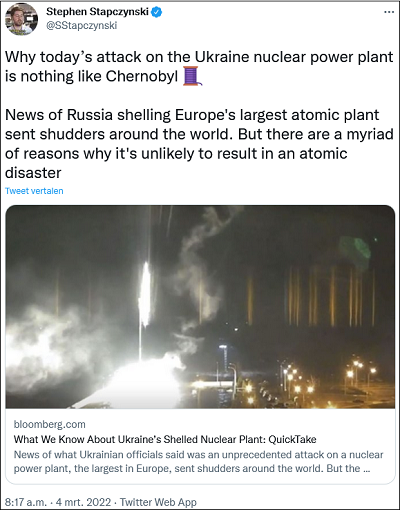Open the QuickTake article headline link

pos(165,439)
